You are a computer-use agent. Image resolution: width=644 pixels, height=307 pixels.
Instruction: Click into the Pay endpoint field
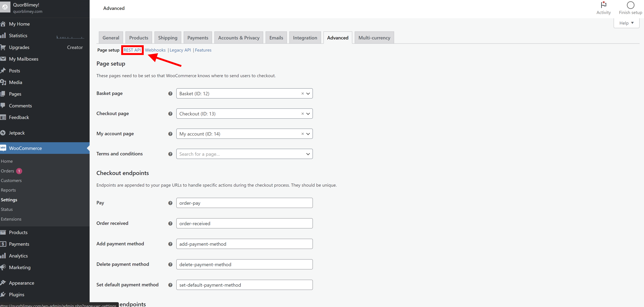click(x=244, y=203)
